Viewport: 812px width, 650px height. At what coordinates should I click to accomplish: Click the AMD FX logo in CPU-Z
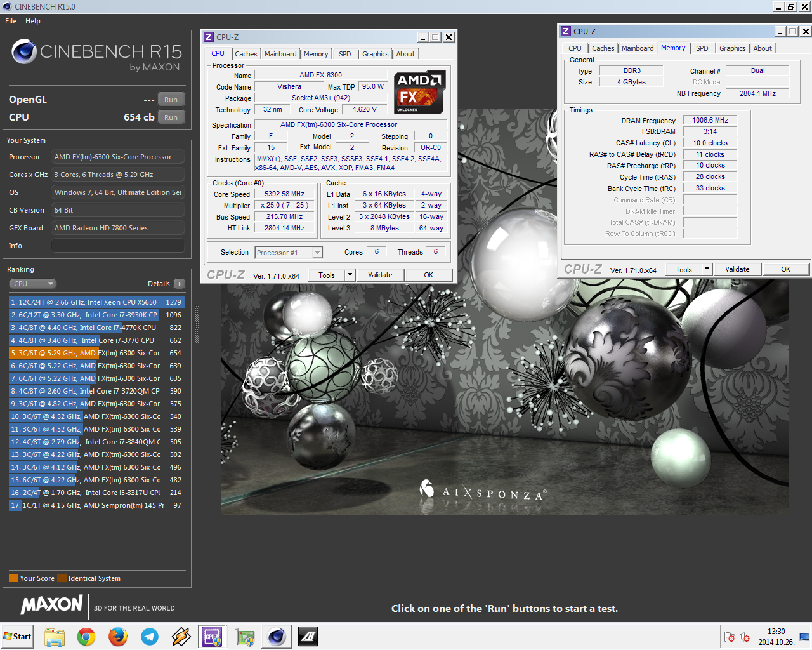(x=419, y=92)
